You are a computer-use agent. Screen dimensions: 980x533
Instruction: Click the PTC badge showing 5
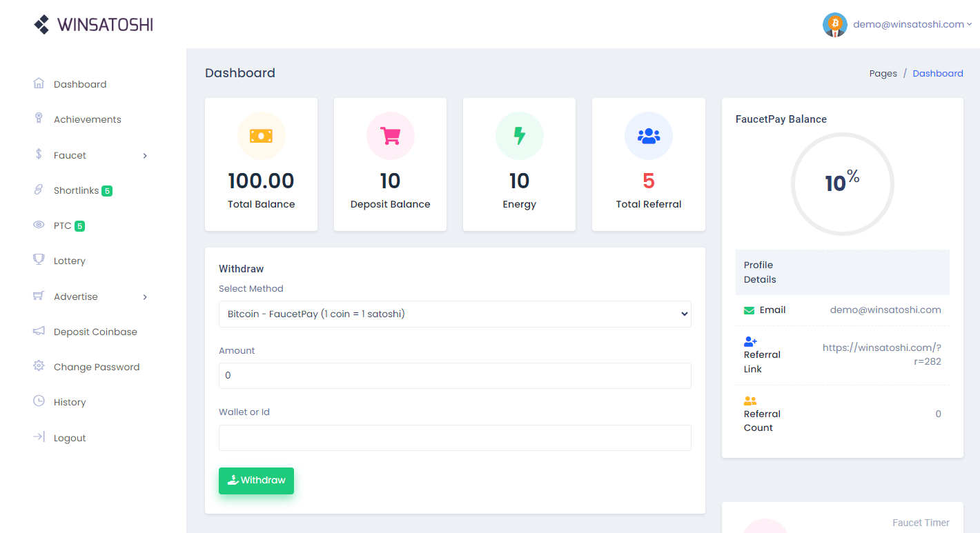pos(79,225)
